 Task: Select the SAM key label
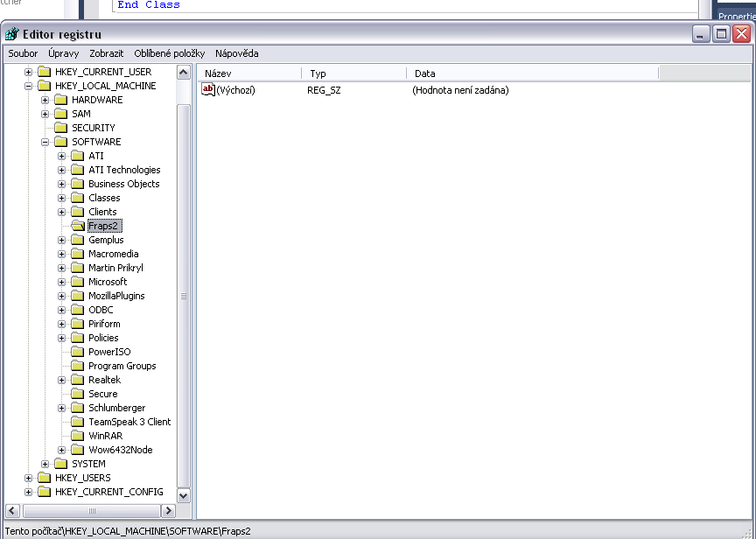click(81, 114)
